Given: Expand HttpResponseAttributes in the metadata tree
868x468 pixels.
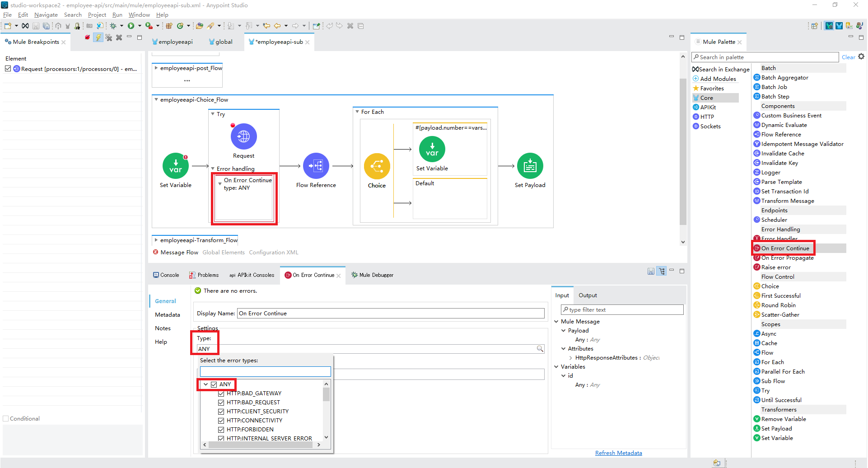Looking at the screenshot, I should [571, 358].
